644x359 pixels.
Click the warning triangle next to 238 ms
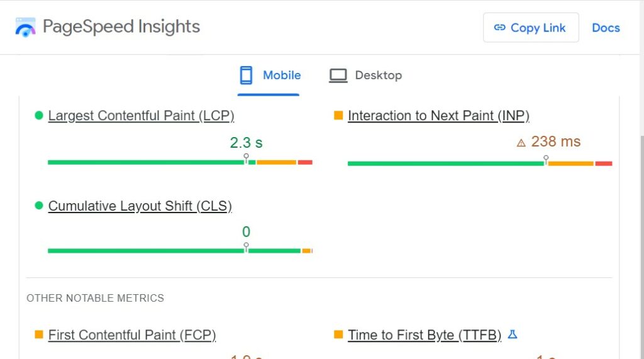coord(521,143)
